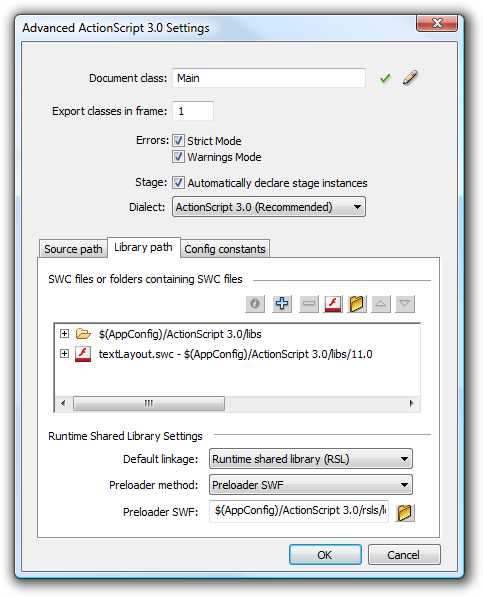Image resolution: width=483 pixels, height=597 pixels.
Task: Click the Remove Selected Path minus icon
Action: (x=309, y=304)
